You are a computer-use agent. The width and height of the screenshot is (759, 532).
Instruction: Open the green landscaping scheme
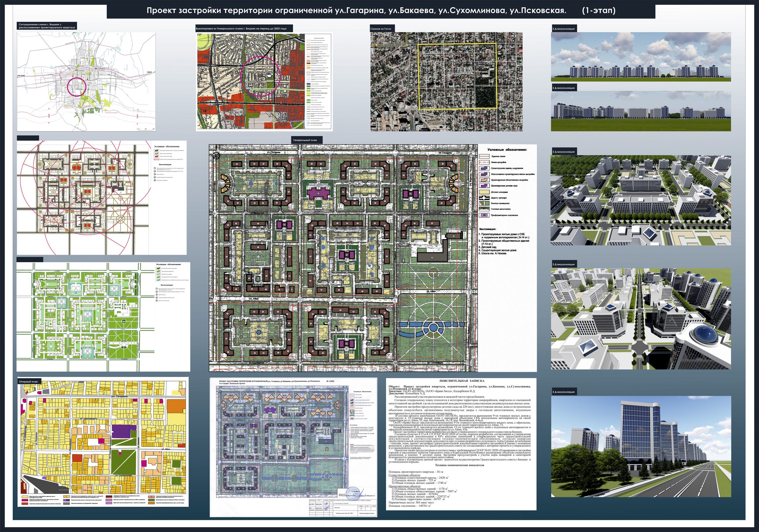103,317
